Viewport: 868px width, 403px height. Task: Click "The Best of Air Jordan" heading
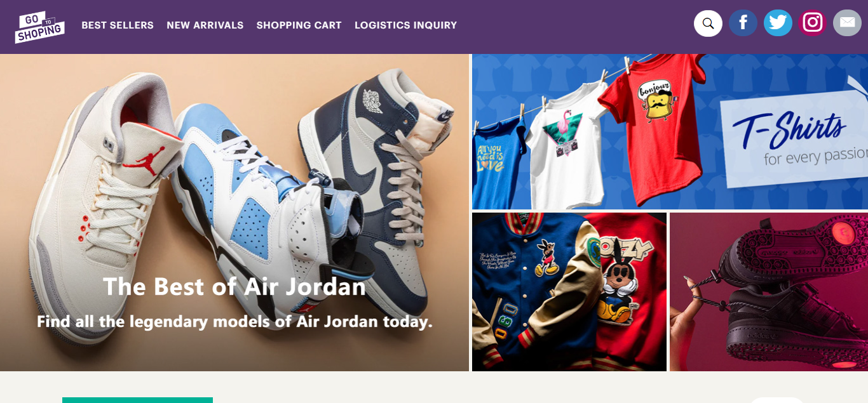pyautogui.click(x=234, y=286)
